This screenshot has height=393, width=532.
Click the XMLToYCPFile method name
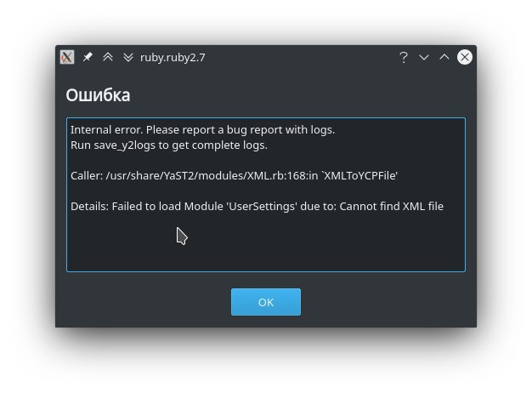point(359,175)
